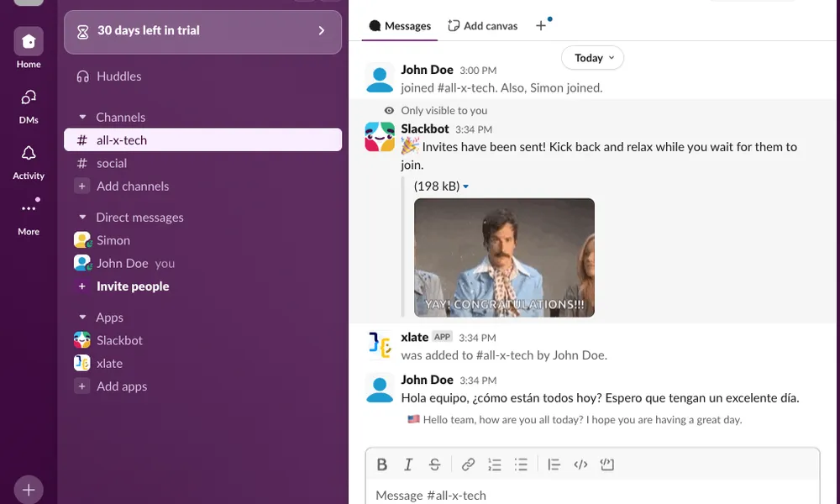Apply strikethrough formatting
This screenshot has width=840, height=504.
click(434, 465)
